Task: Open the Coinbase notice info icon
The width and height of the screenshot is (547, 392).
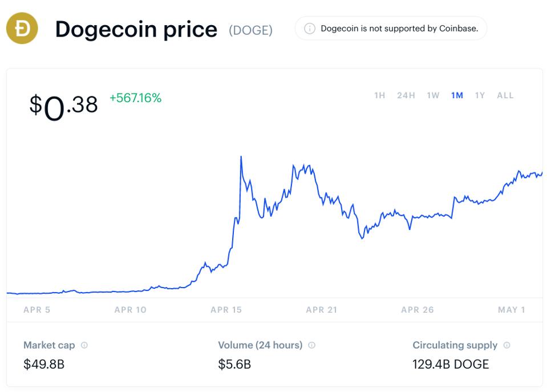Action: (x=310, y=28)
